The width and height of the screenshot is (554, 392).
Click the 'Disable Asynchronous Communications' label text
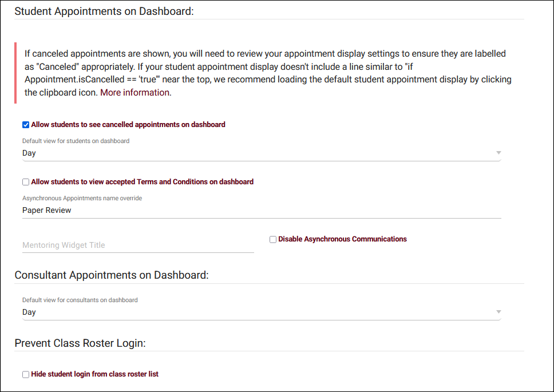[342, 239]
